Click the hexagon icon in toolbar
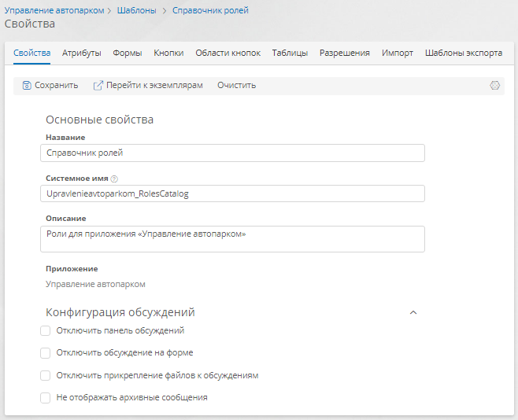Image resolution: width=518 pixels, height=420 pixels. click(x=494, y=86)
